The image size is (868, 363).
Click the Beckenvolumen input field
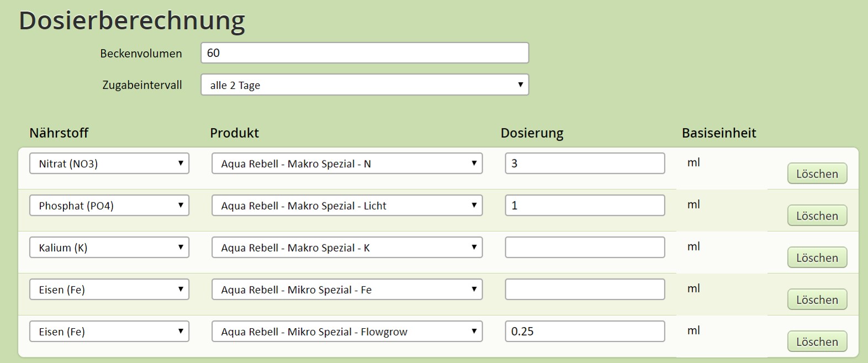[364, 53]
